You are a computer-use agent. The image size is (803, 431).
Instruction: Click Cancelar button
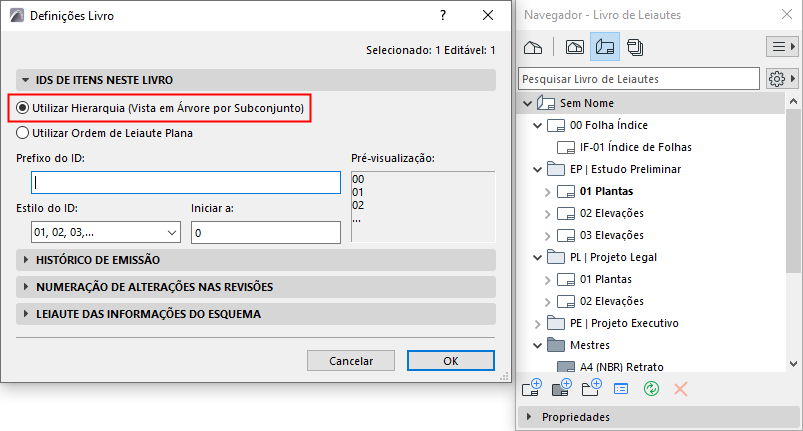tap(351, 361)
